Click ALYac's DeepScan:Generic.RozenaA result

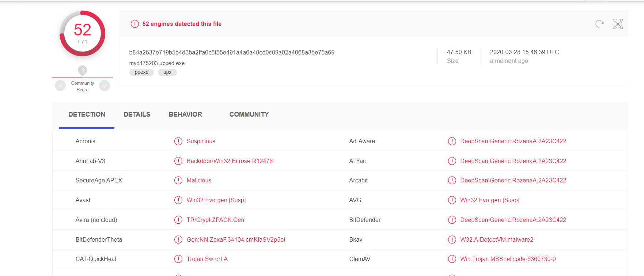(x=513, y=161)
